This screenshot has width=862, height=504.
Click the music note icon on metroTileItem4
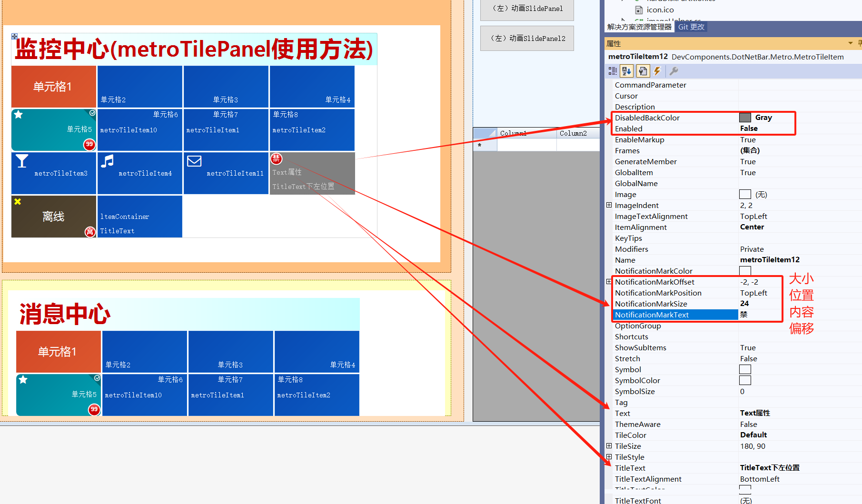108,161
